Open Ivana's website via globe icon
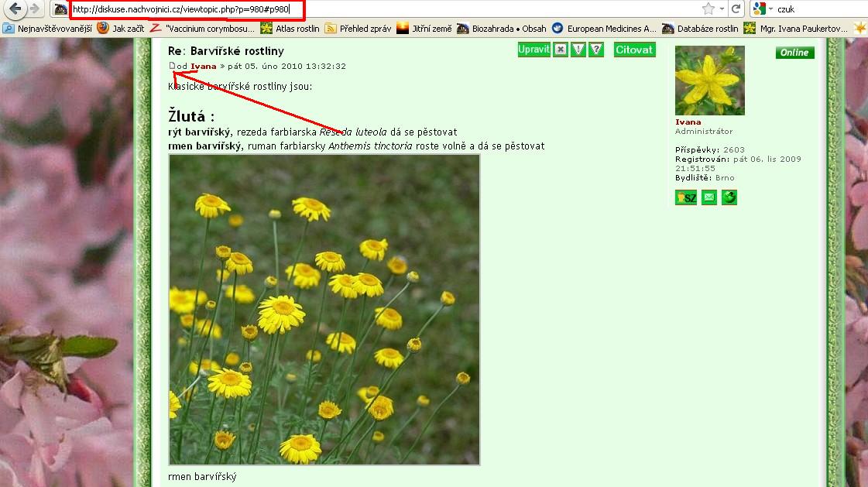The image size is (868, 487). 729,198
